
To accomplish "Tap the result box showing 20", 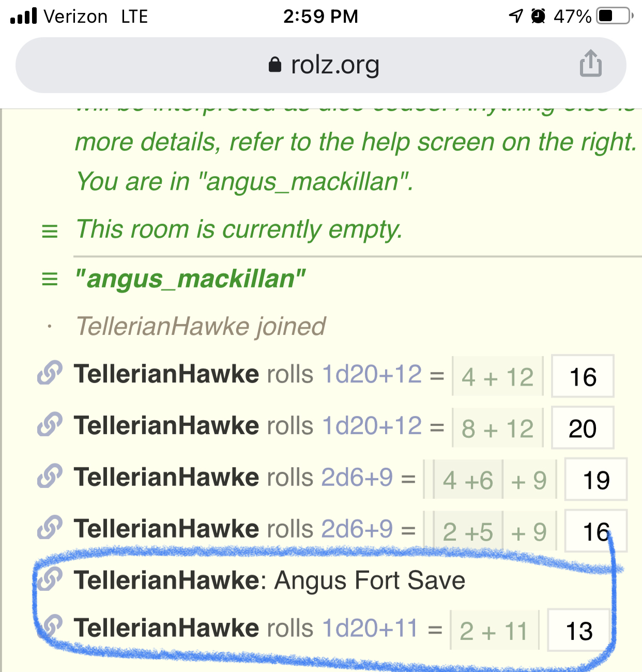I will pyautogui.click(x=583, y=428).
